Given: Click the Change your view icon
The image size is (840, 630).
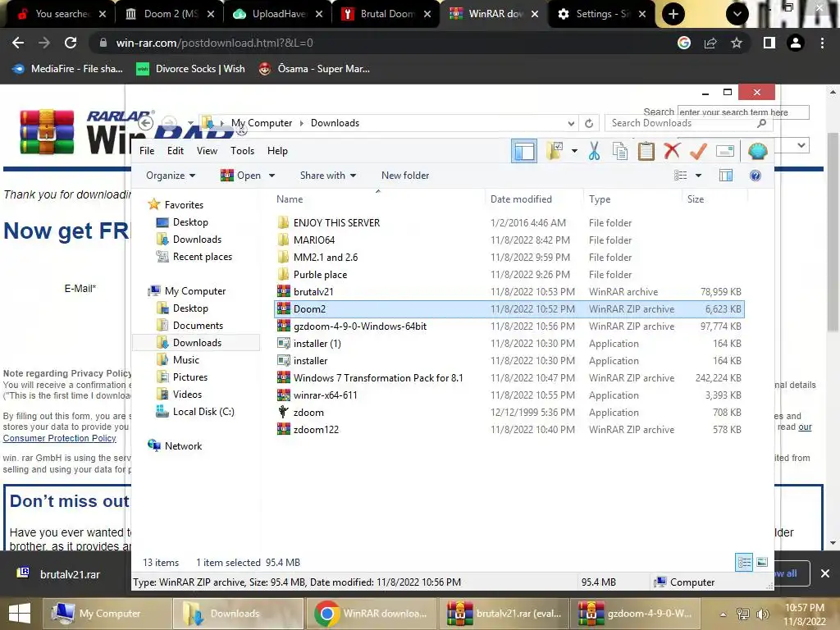Looking at the screenshot, I should click(680, 176).
